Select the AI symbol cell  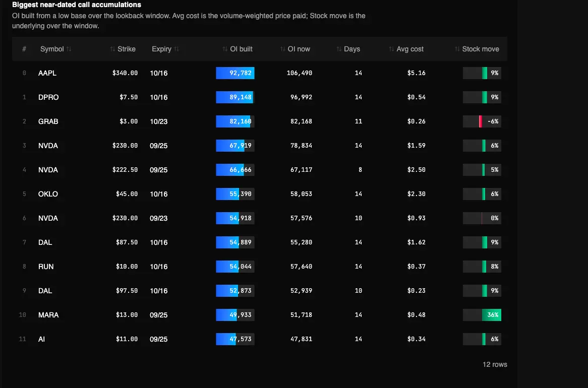coord(41,339)
